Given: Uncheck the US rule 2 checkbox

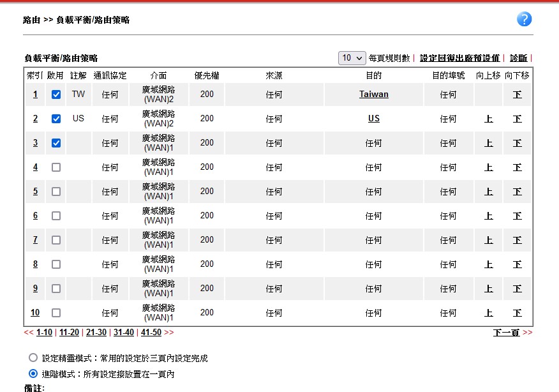Looking at the screenshot, I should point(56,119).
